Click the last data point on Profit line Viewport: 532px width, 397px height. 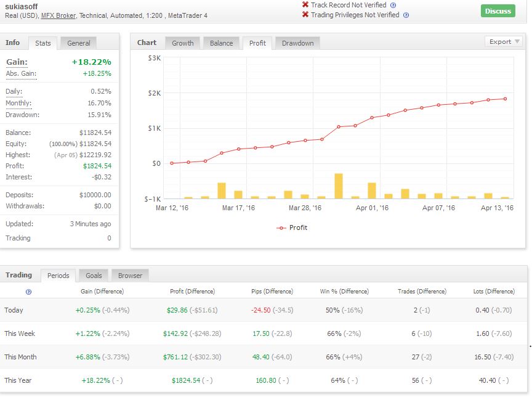click(x=505, y=99)
